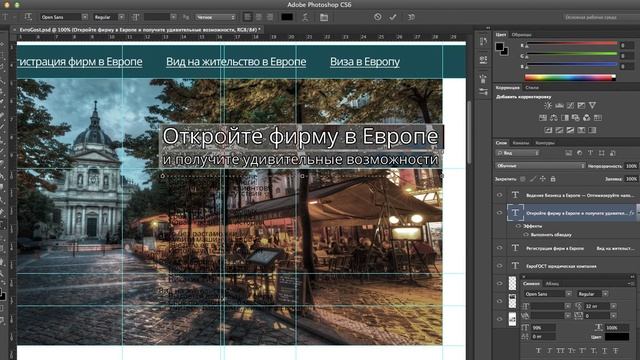Add a Threshold adjustment
The width and height of the screenshot is (640, 360).
pos(570,130)
